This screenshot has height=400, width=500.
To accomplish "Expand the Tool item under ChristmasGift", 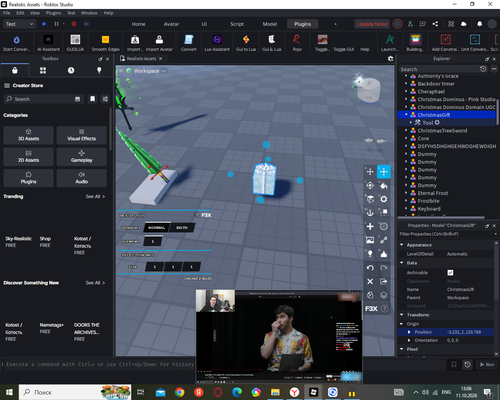I will tap(411, 122).
